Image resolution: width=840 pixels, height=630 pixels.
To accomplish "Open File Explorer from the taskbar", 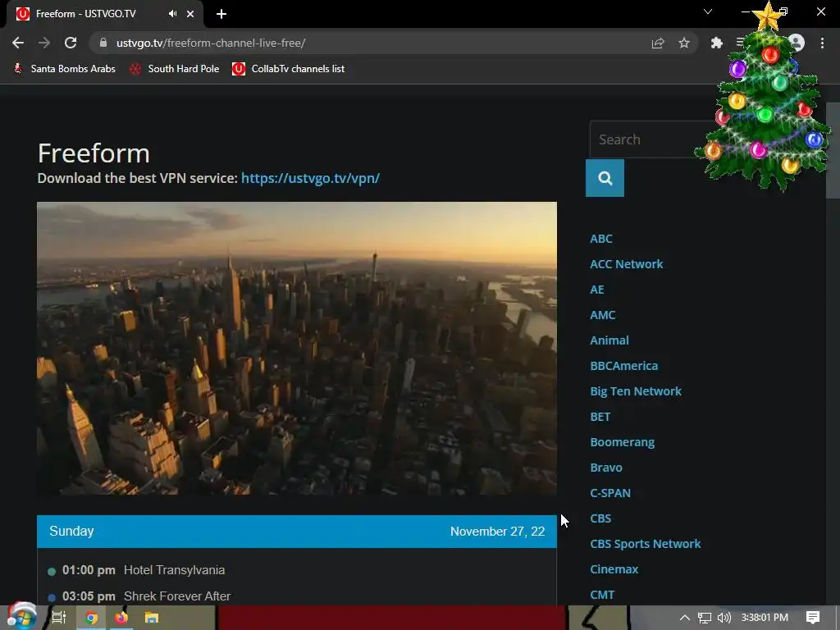I will tap(152, 618).
